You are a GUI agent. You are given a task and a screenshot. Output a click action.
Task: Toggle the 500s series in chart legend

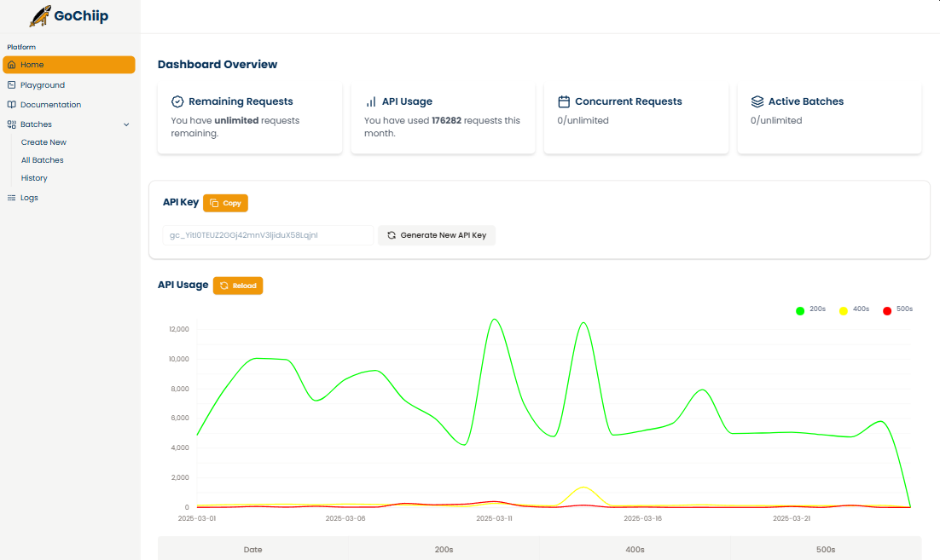pyautogui.click(x=896, y=309)
